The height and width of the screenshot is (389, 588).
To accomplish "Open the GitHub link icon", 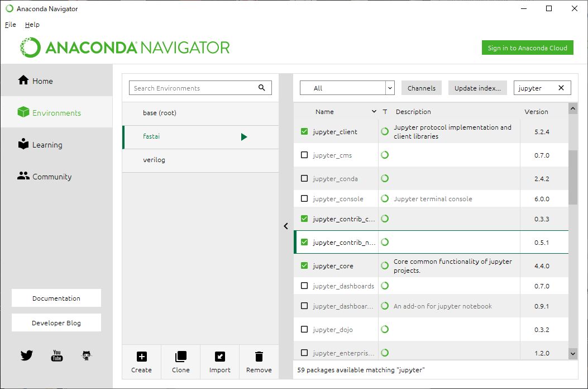I will [x=87, y=355].
